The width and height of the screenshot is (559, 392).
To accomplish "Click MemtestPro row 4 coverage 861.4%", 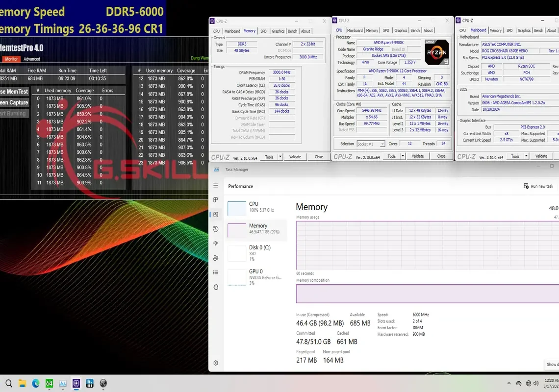I will (84, 129).
